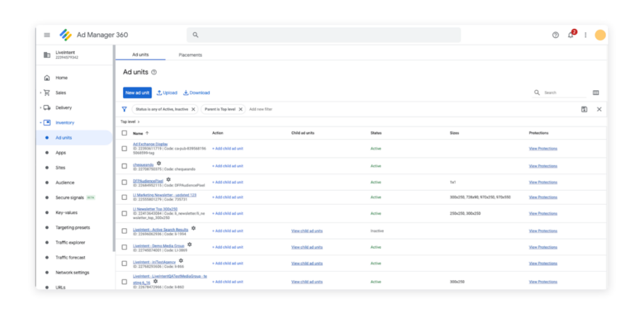This screenshot has height=314, width=644.
Task: Remove the Status is any of filter
Action: coord(193,109)
